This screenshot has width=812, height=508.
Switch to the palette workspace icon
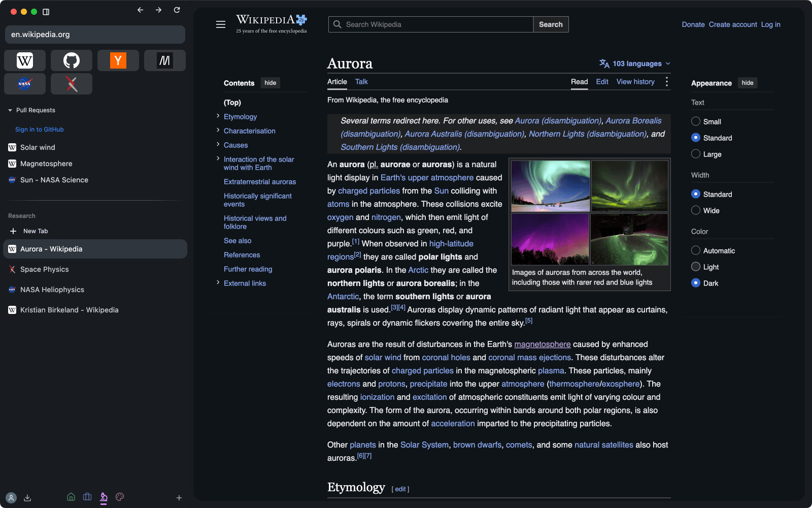point(120,497)
